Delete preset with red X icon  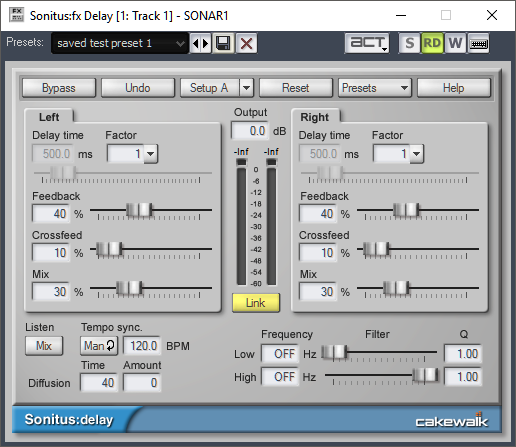(x=246, y=43)
